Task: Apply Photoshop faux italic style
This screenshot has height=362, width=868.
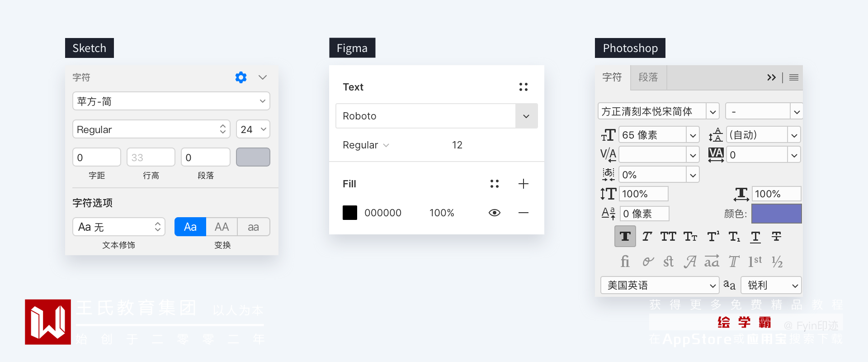Action: point(647,236)
